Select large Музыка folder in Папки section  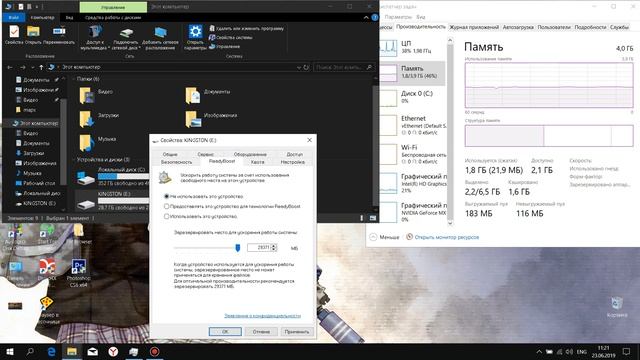click(98, 142)
